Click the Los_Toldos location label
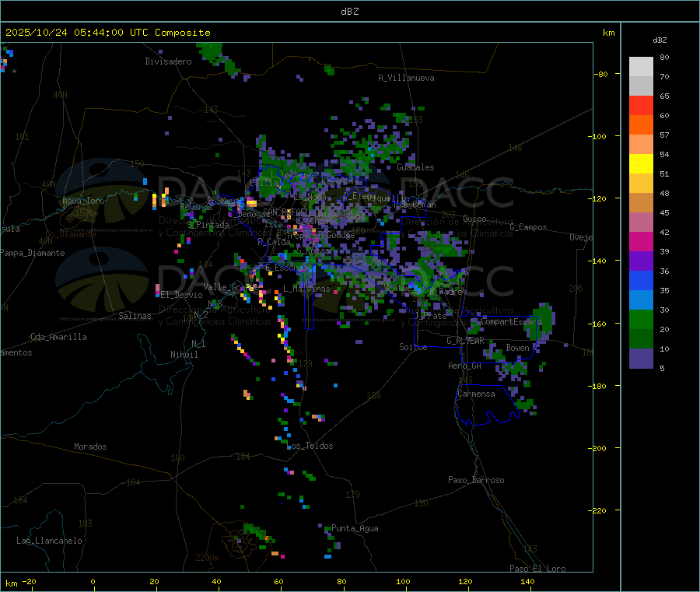700x592 pixels. coord(311,446)
